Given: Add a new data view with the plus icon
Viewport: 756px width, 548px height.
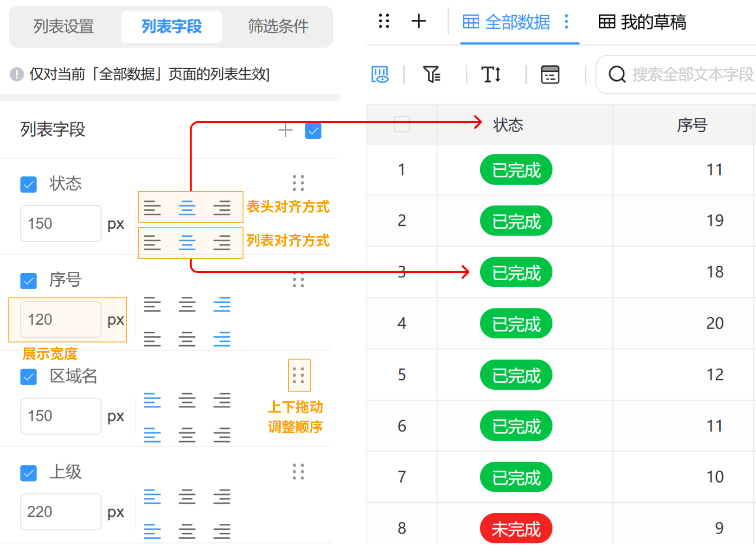Looking at the screenshot, I should (419, 21).
